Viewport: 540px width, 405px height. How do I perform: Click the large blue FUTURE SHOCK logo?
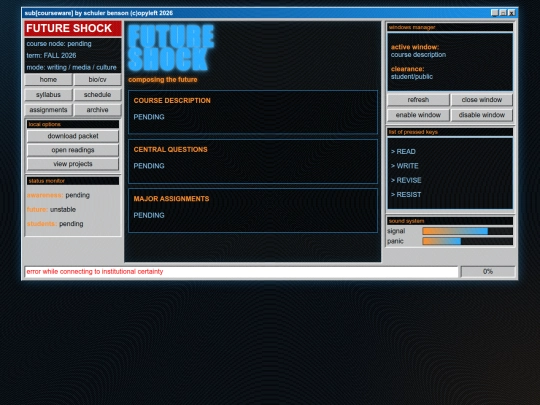(171, 48)
